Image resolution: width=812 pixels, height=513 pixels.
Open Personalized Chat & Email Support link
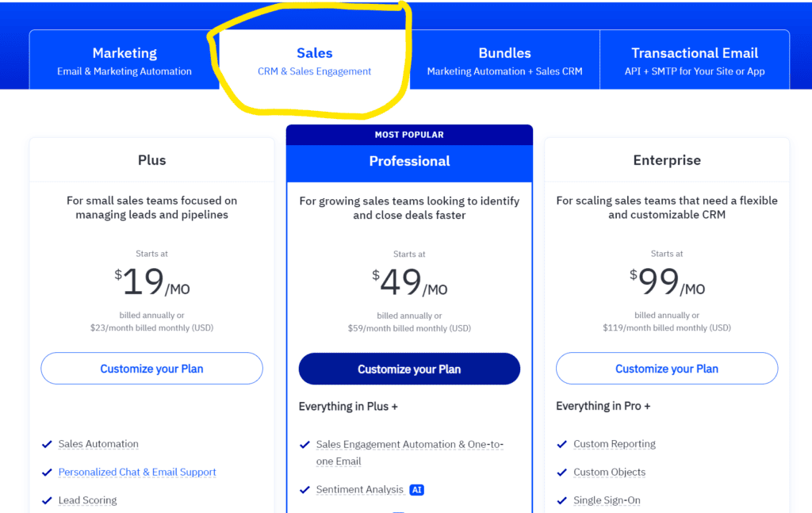[x=137, y=472]
